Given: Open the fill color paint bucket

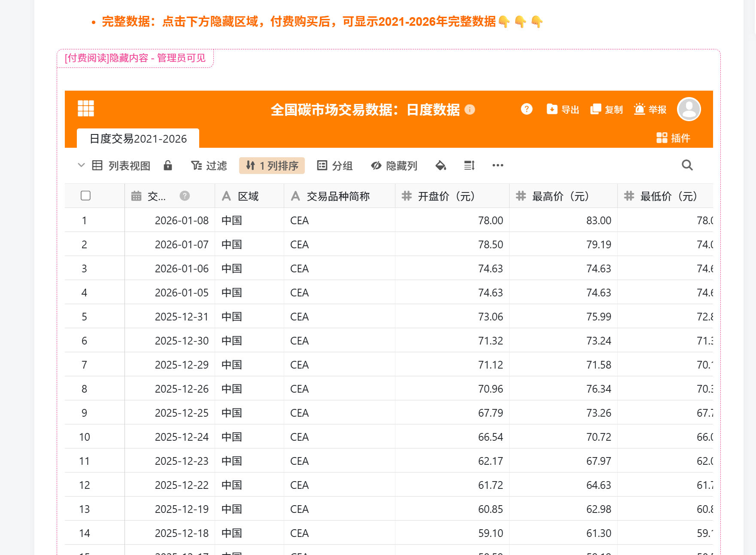Looking at the screenshot, I should (440, 166).
